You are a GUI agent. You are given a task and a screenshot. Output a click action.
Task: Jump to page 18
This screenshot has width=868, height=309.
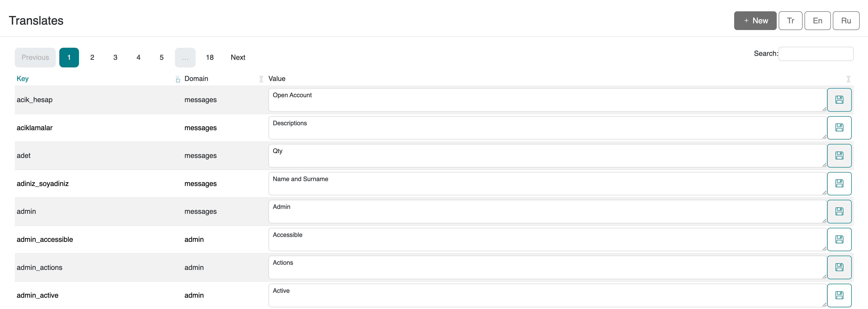click(210, 57)
